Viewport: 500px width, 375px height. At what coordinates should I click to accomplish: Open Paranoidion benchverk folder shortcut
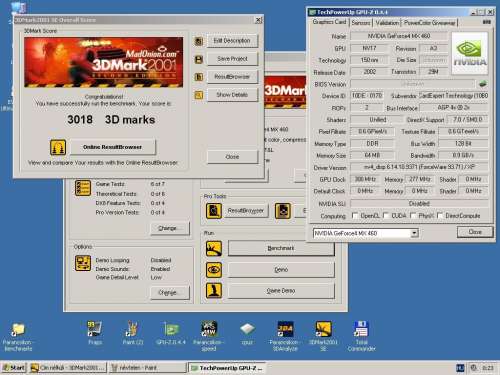(18, 337)
